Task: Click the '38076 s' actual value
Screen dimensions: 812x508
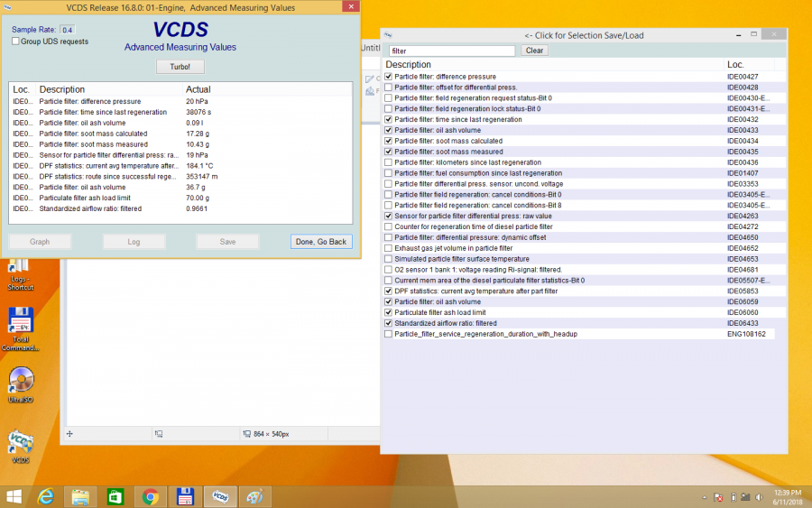Action: 198,112
